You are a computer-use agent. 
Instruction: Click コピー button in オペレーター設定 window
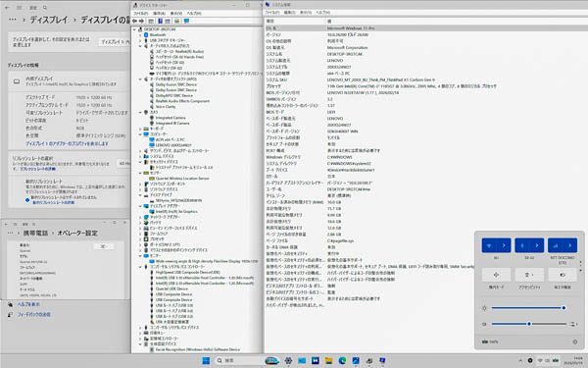104,246
